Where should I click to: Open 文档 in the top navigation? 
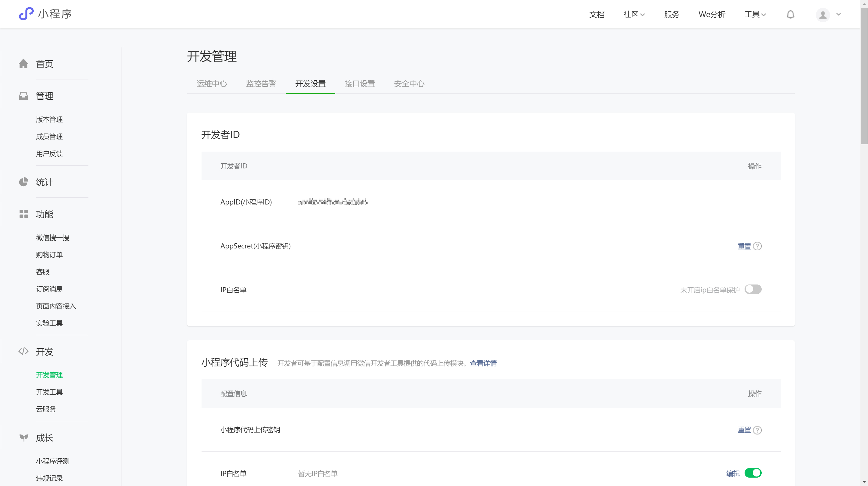tap(597, 14)
